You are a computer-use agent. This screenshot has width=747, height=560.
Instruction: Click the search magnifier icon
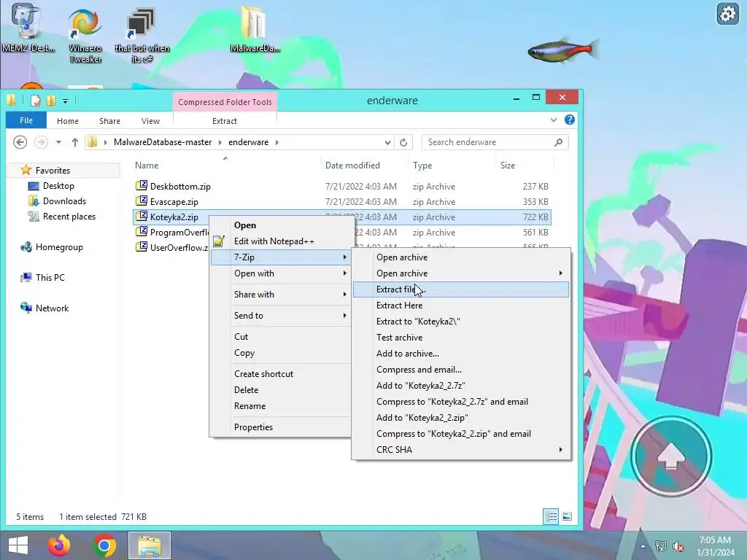click(558, 142)
